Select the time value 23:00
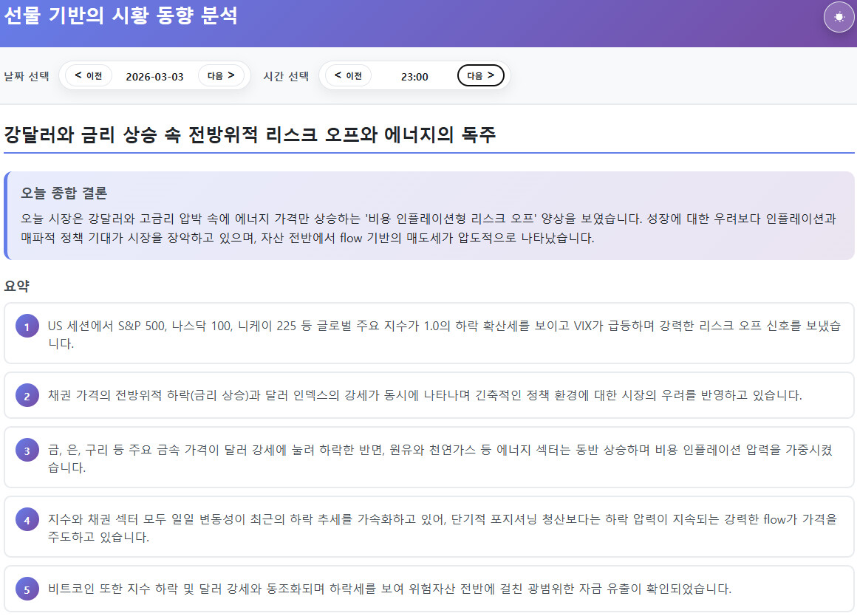This screenshot has width=857, height=616. (x=414, y=76)
